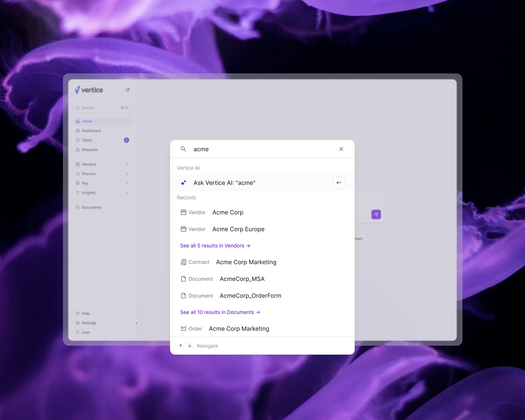The image size is (525, 420).
Task: Click the enter-key arrow button
Action: click(339, 183)
